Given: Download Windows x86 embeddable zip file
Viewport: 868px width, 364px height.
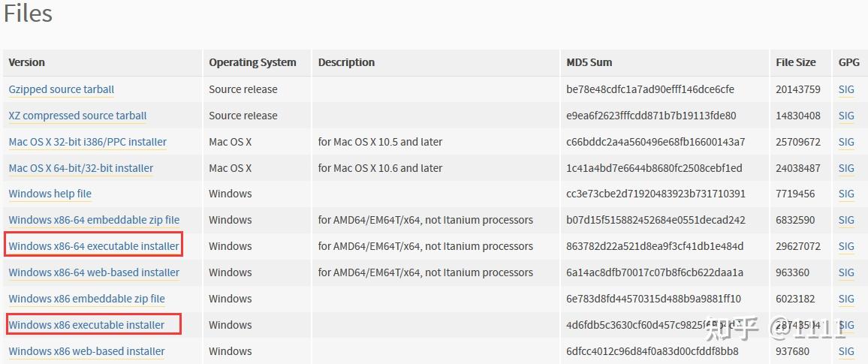Looking at the screenshot, I should coord(86,299).
